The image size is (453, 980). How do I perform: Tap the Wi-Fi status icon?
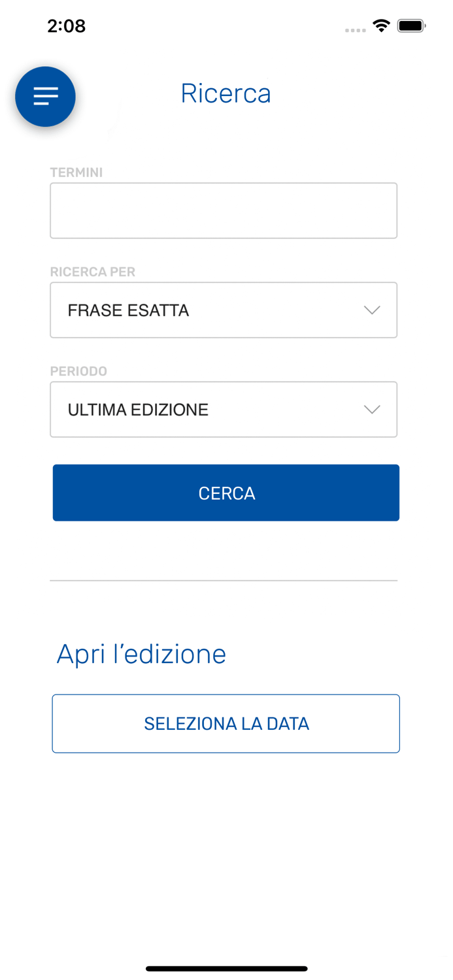pyautogui.click(x=381, y=25)
